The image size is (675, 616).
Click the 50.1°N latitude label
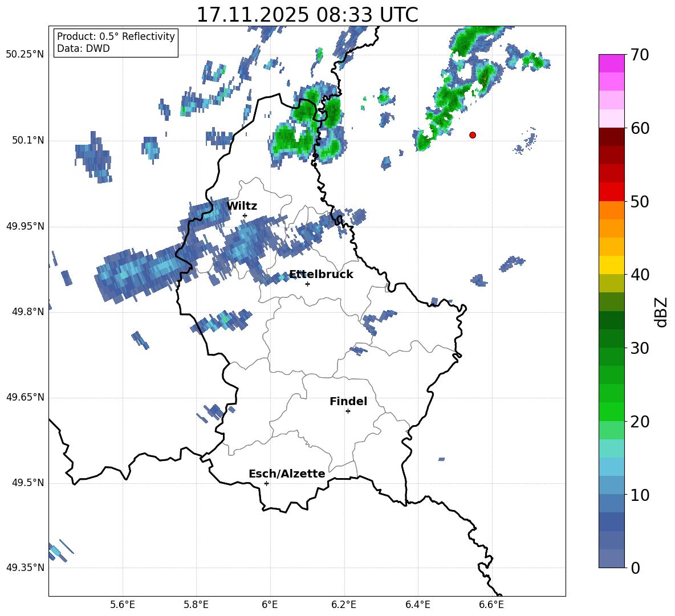pos(28,140)
